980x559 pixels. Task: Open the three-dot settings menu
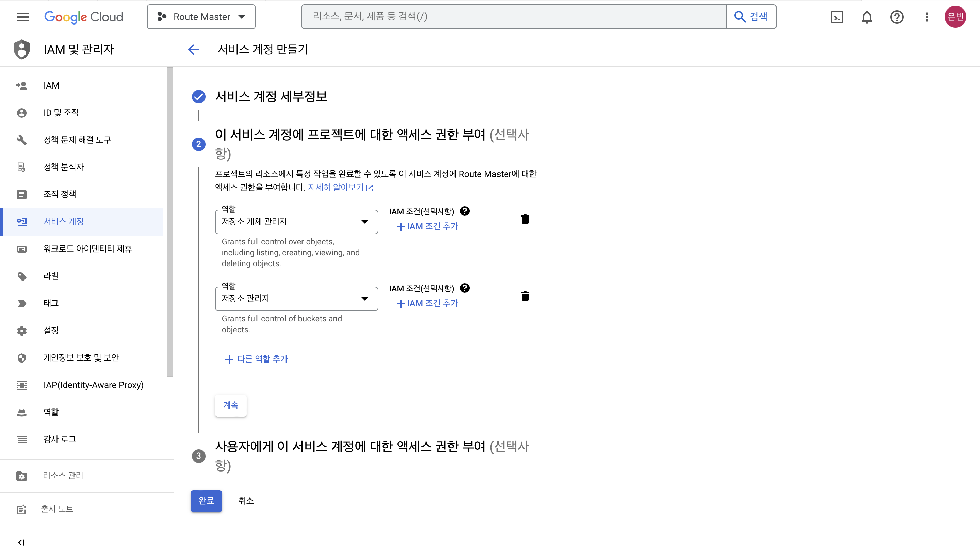click(x=927, y=17)
